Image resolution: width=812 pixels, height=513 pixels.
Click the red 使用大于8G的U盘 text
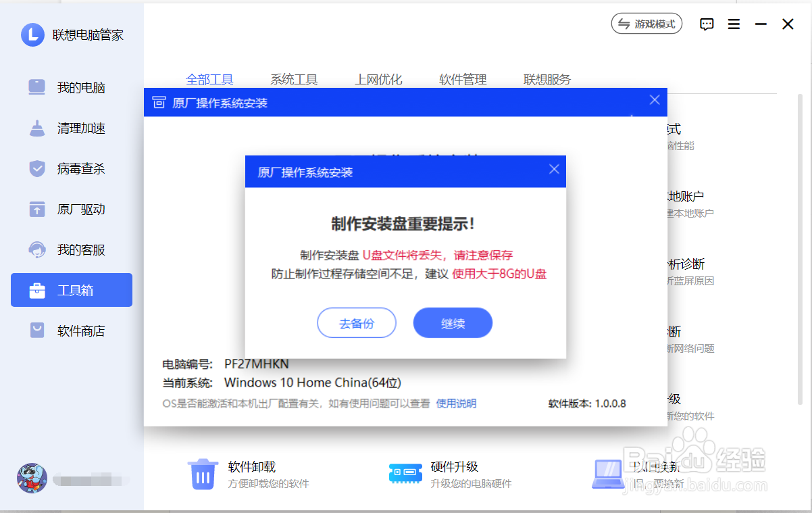(499, 274)
